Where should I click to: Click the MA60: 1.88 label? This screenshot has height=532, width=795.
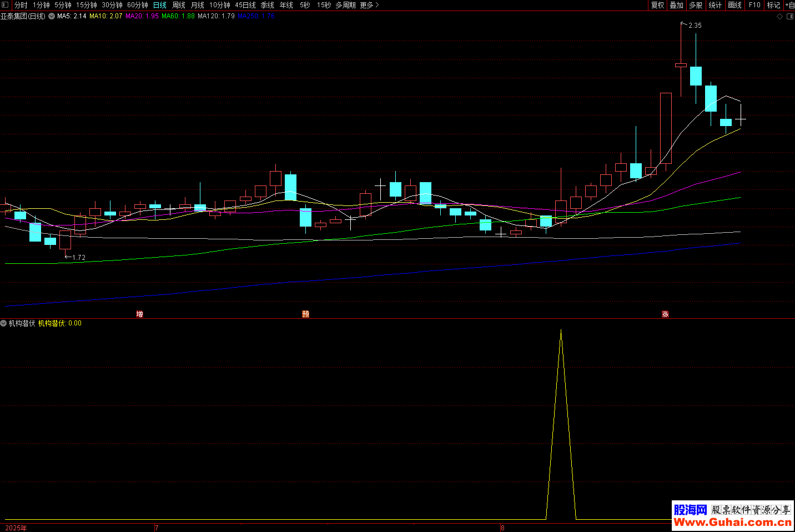coord(178,16)
